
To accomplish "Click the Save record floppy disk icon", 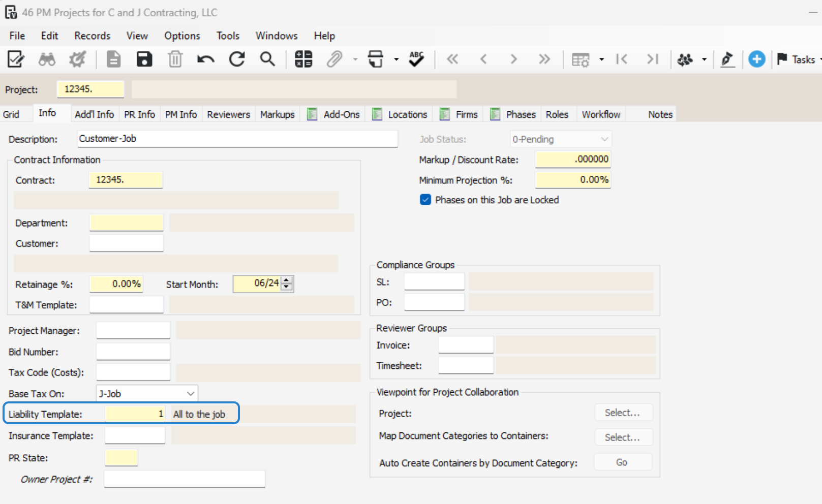I will (x=144, y=59).
